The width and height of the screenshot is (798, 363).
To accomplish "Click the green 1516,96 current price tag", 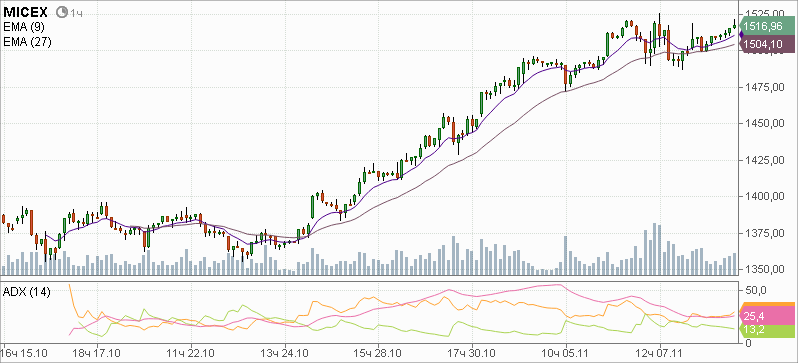I will [x=766, y=25].
